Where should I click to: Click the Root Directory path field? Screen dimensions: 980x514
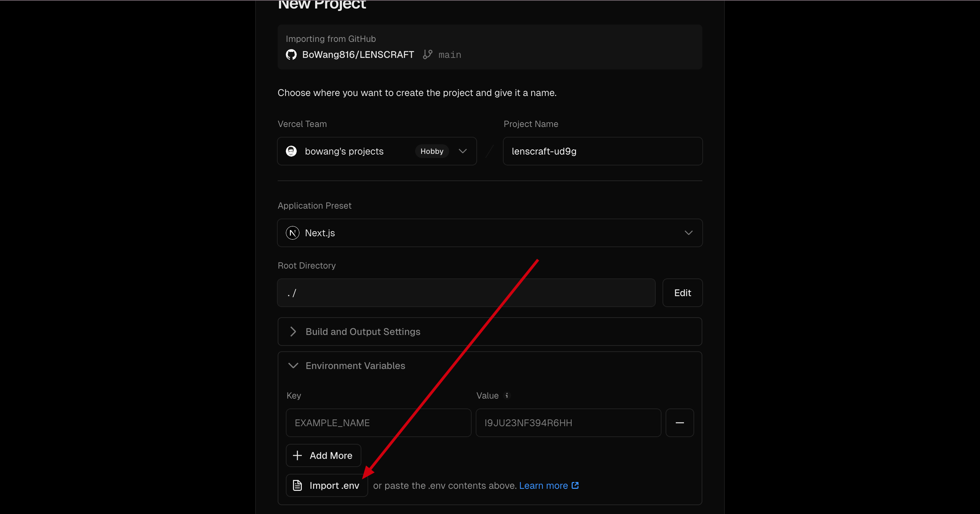466,293
